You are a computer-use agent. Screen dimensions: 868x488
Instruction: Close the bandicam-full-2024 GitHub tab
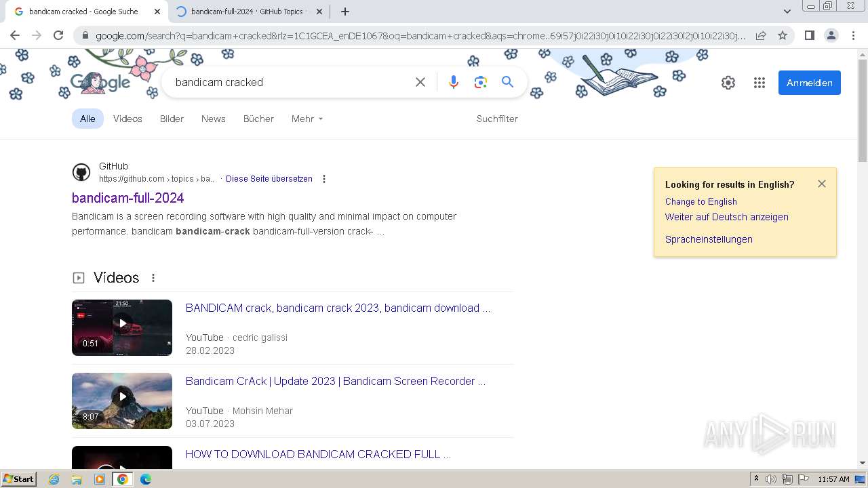tap(319, 12)
